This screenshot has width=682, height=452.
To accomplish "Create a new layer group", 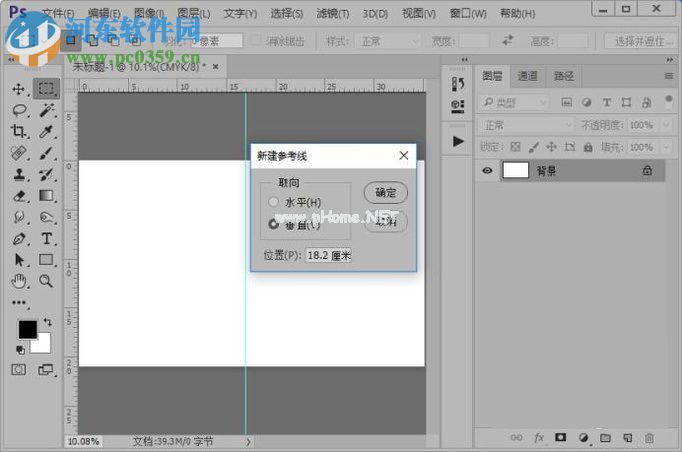I will [605, 438].
